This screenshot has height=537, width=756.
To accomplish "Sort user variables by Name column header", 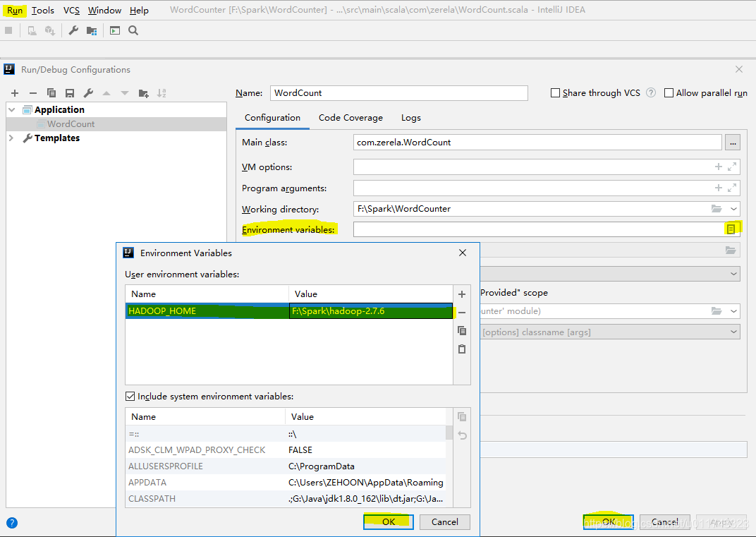I will click(x=207, y=294).
